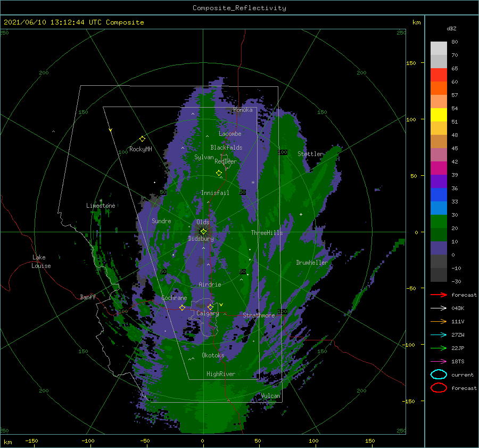Viewport: 479px width, 448px height.
Task: Click the Calgary label
Action: (208, 313)
